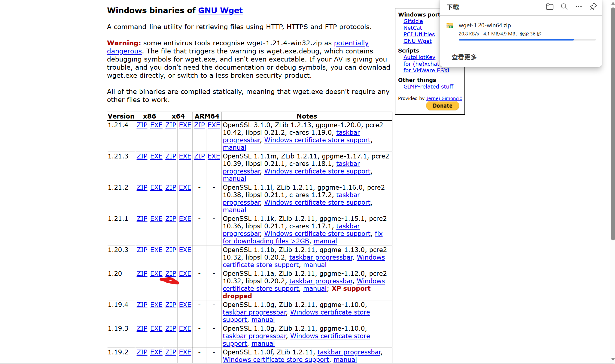Open Gifsicle link in sidebar

pyautogui.click(x=413, y=21)
